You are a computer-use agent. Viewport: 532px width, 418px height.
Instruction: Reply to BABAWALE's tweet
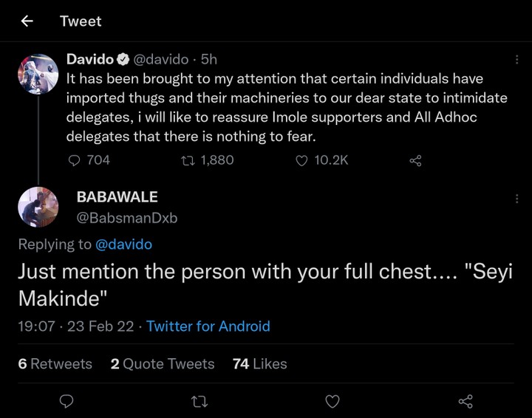pos(66,401)
